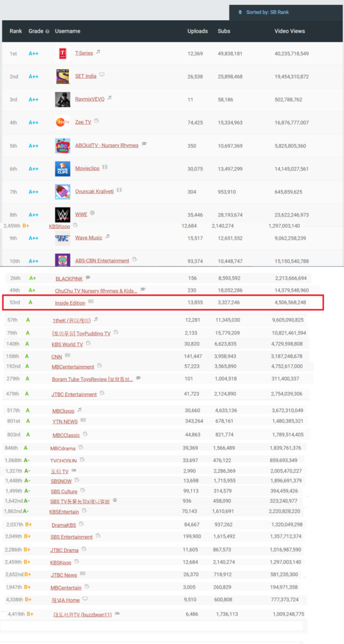
Task: Open the Movieclips channel link
Action: click(87, 169)
